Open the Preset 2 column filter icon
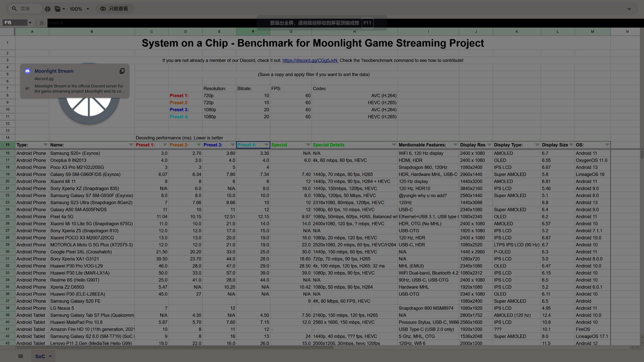The width and height of the screenshot is (644, 362). tap(199, 145)
